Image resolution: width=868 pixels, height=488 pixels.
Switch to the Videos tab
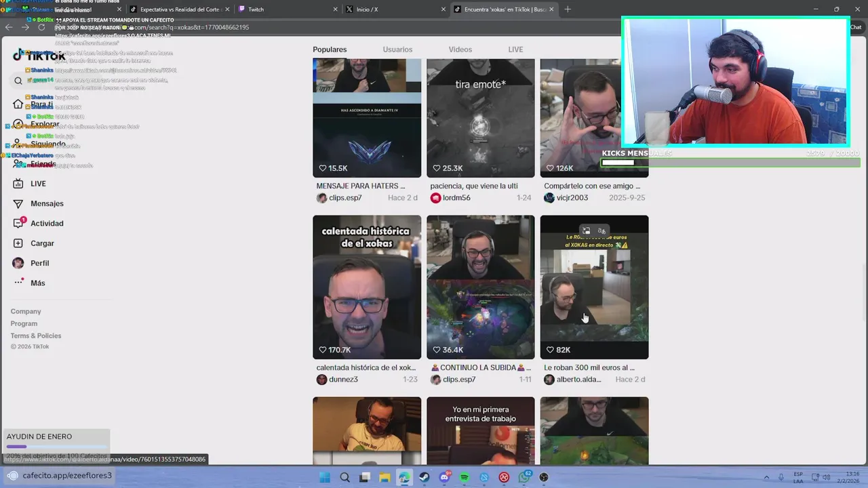[x=460, y=49]
